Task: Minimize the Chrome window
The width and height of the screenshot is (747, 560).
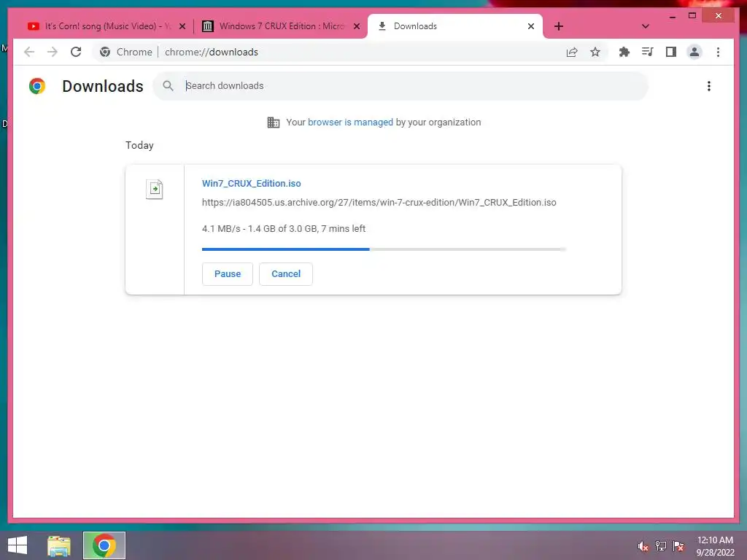Action: click(x=672, y=16)
